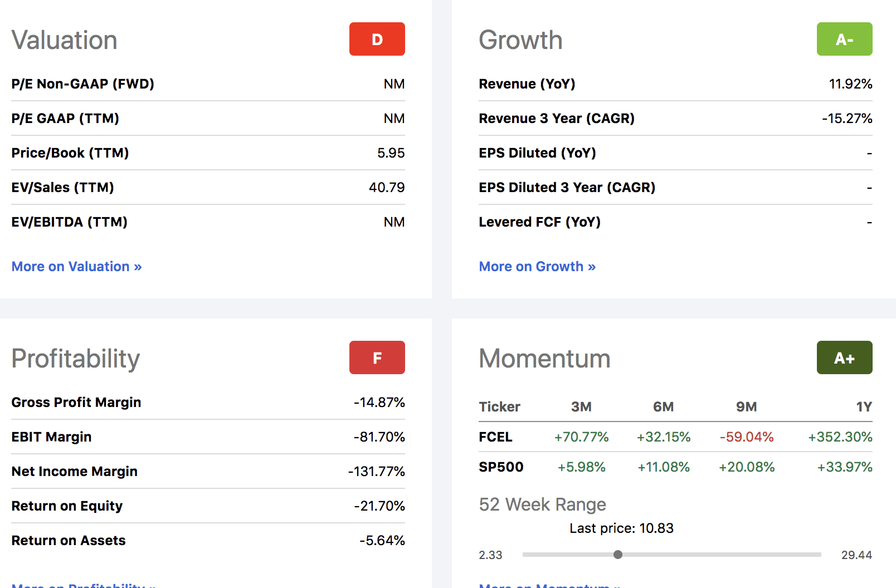
Task: Open the More on Valuation link
Action: tap(77, 267)
